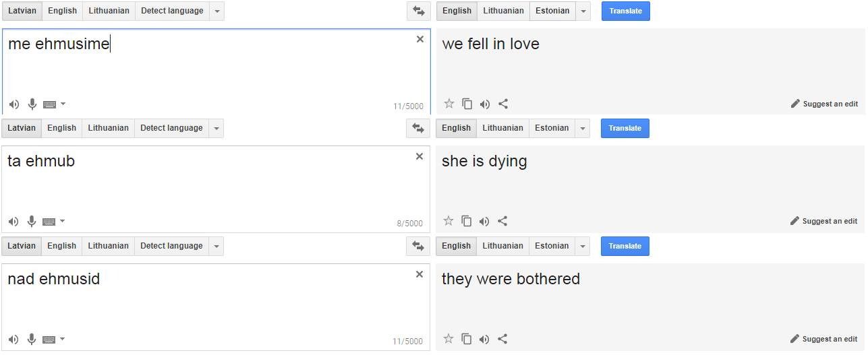Star the translation 'we fell in love'

[x=449, y=104]
